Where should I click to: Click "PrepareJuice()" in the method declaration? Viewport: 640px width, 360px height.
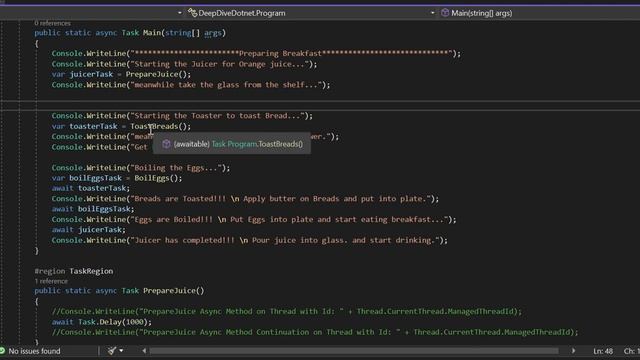(x=173, y=291)
